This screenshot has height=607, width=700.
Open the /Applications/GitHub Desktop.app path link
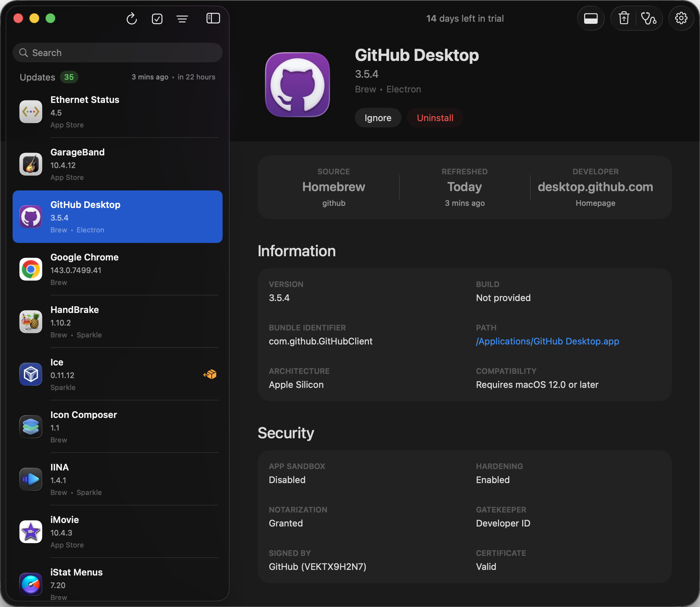(x=547, y=341)
